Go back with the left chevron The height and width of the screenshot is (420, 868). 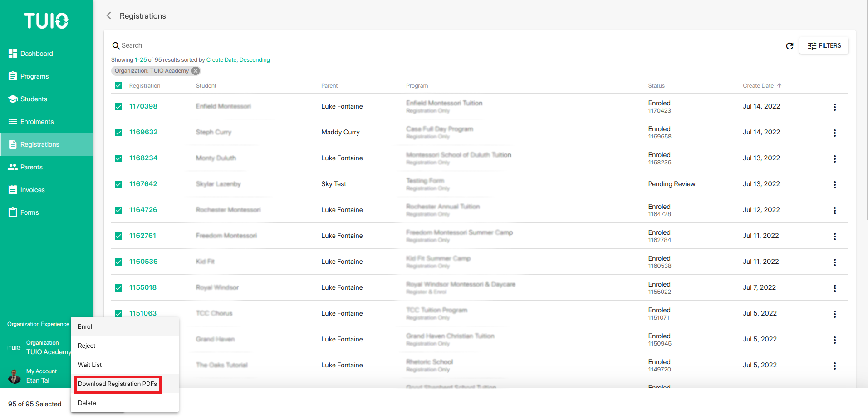pyautogui.click(x=109, y=16)
